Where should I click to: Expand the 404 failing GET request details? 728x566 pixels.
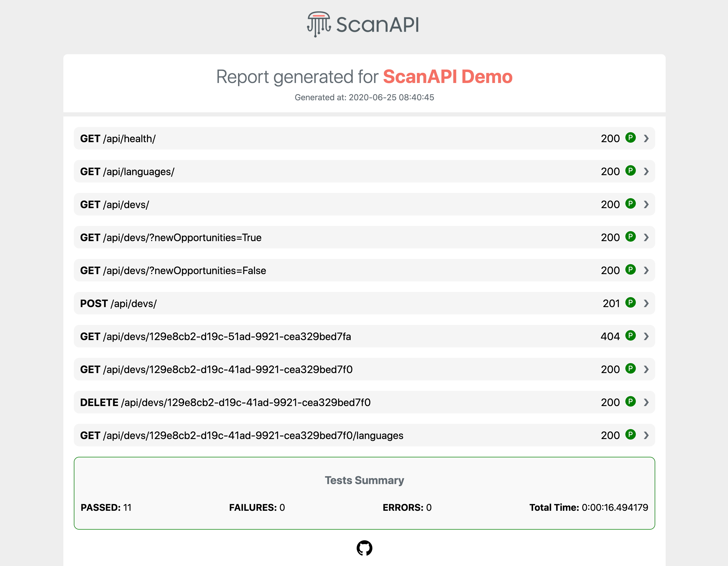click(x=646, y=336)
